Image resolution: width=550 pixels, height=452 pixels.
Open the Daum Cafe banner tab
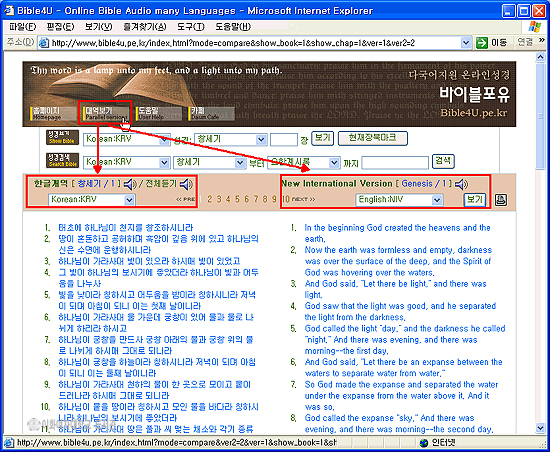[212, 114]
